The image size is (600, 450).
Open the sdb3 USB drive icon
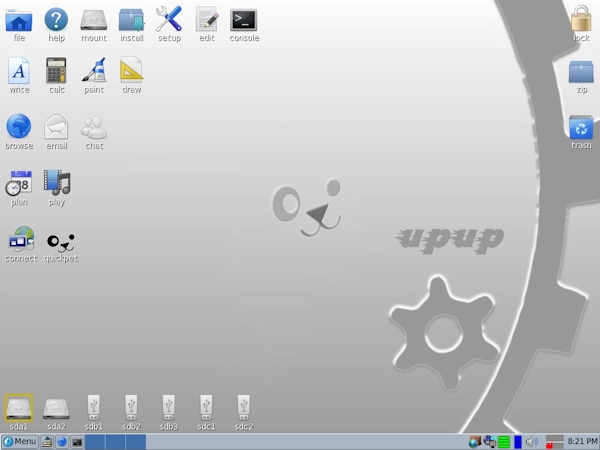click(169, 408)
